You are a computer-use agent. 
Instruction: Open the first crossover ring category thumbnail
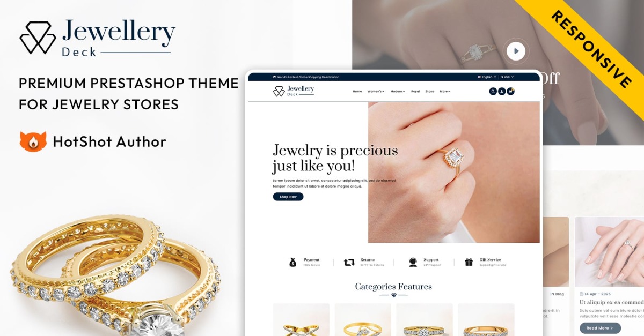(x=301, y=320)
